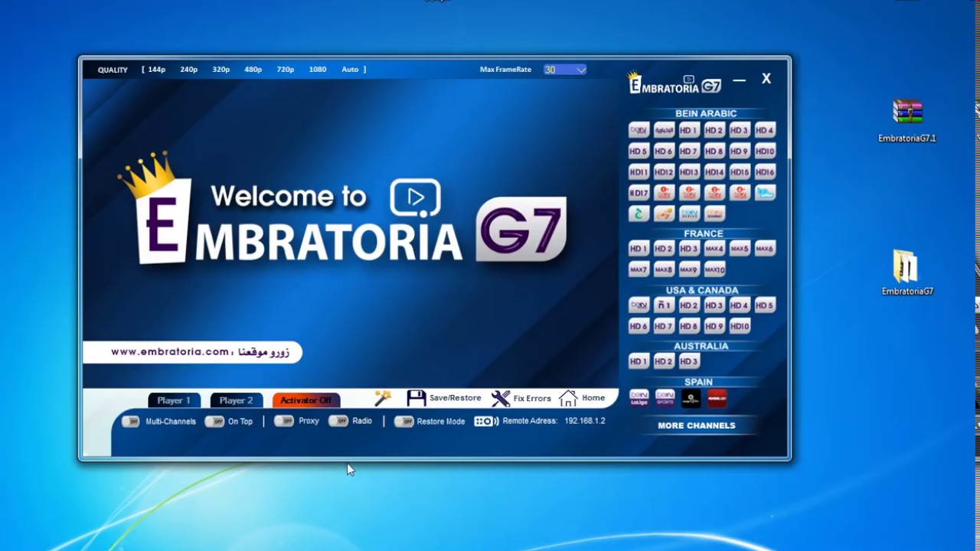This screenshot has width=980, height=551.
Task: Toggle the Multi-Channels switch
Action: tap(131, 422)
